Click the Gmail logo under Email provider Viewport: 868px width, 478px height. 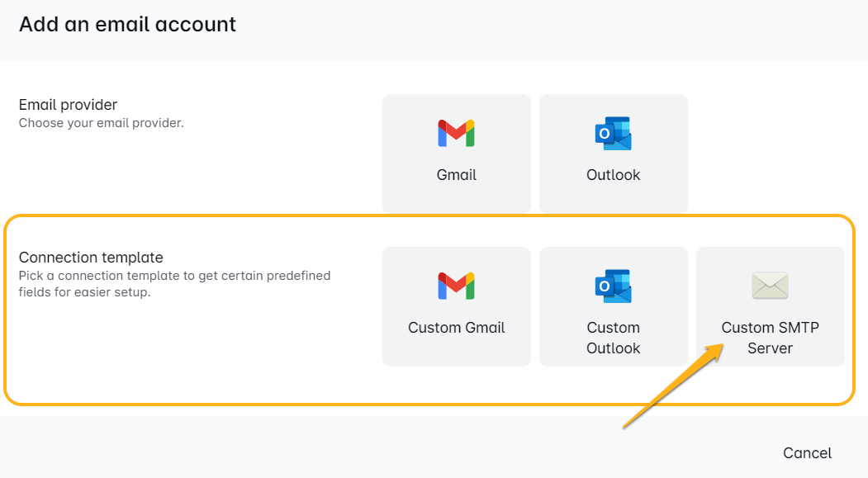coord(456,133)
